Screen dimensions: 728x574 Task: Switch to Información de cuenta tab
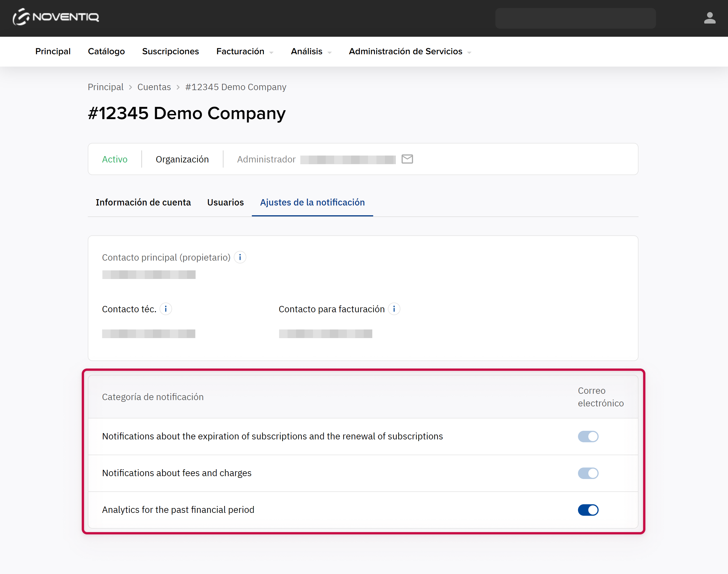click(143, 202)
